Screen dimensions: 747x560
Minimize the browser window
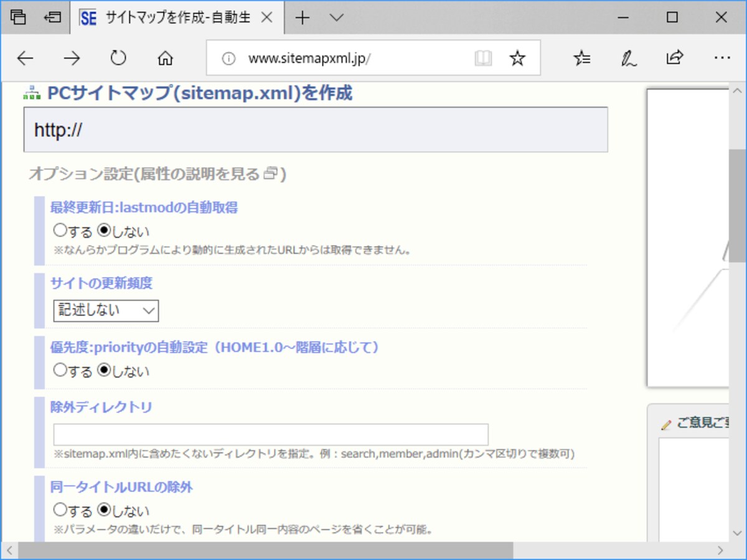[x=622, y=17]
